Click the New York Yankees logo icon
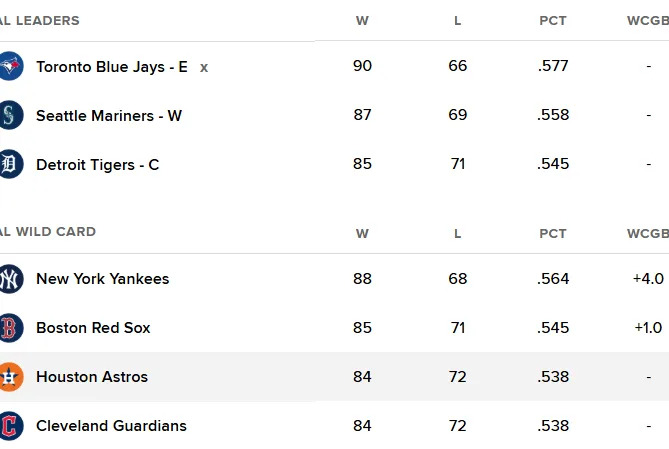This screenshot has height=449, width=669. (x=10, y=279)
